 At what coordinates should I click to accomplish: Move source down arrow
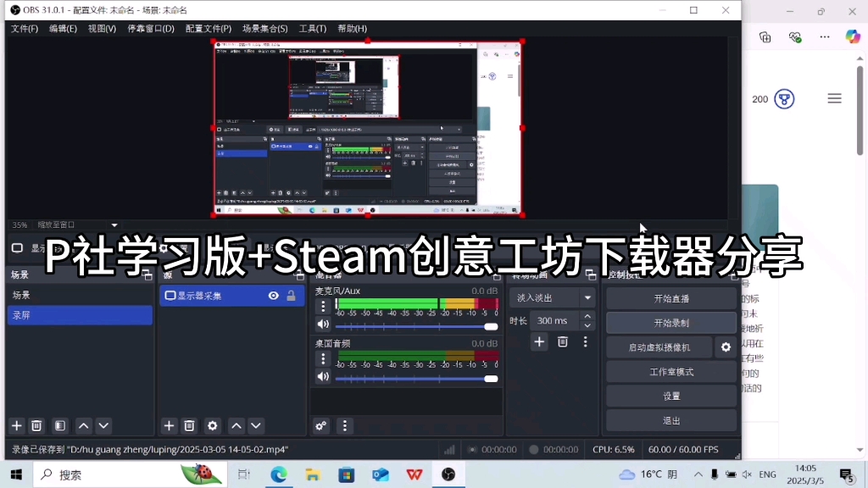click(256, 425)
